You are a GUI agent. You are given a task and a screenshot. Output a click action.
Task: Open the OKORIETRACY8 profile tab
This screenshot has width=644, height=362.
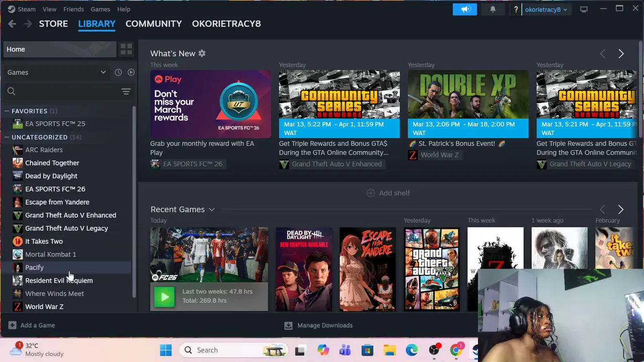226,24
